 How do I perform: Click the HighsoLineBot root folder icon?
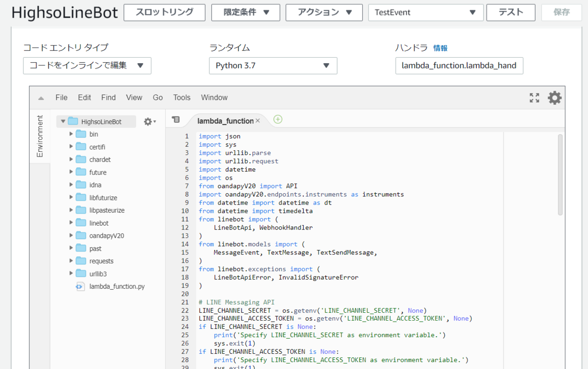click(73, 121)
